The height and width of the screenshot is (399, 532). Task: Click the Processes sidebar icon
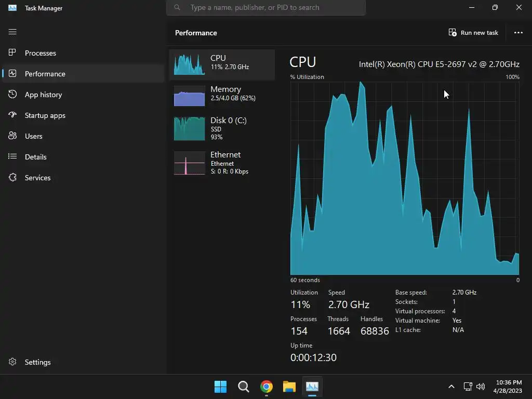pyautogui.click(x=12, y=52)
